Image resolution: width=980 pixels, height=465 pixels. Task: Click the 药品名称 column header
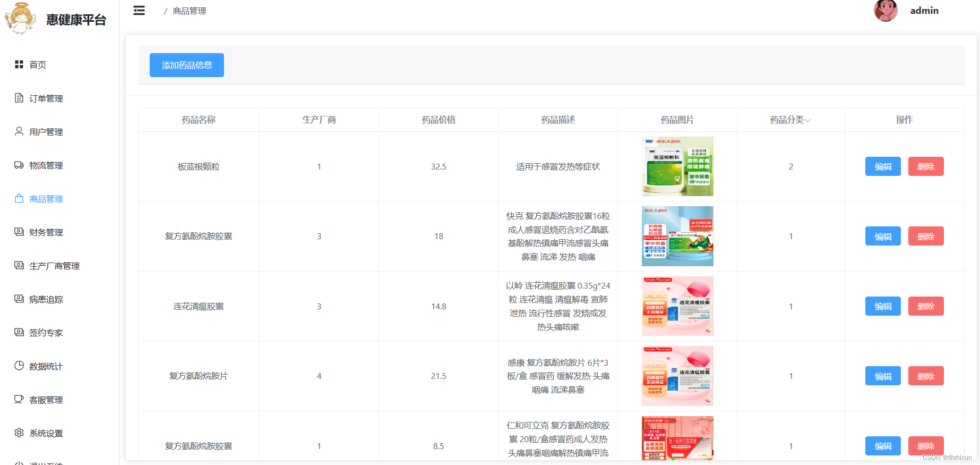[x=199, y=120]
